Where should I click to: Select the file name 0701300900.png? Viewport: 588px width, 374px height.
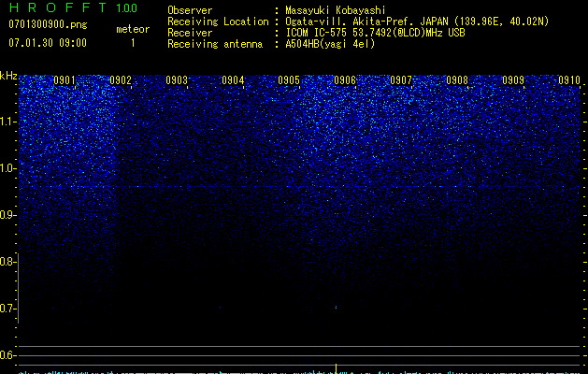[x=48, y=24]
